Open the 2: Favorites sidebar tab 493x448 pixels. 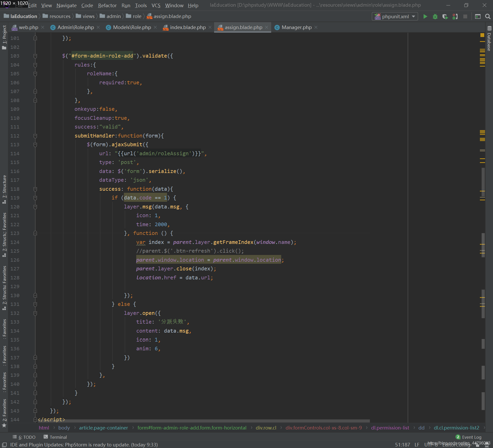click(x=4, y=410)
